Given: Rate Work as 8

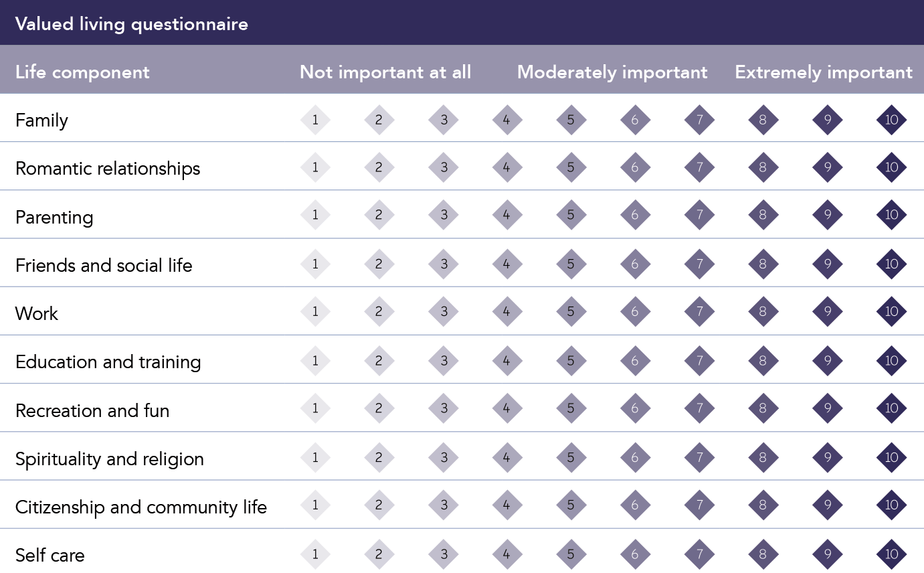Looking at the screenshot, I should click(763, 312).
